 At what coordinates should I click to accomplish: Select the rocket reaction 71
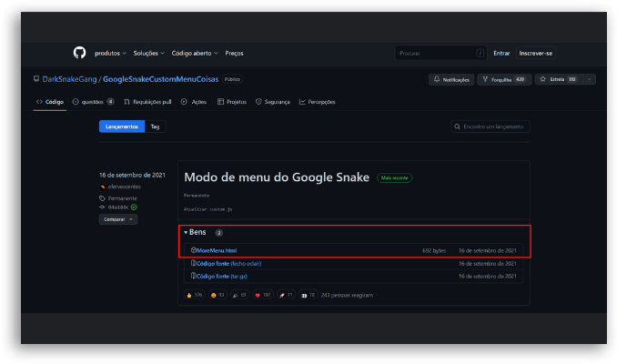[286, 295]
